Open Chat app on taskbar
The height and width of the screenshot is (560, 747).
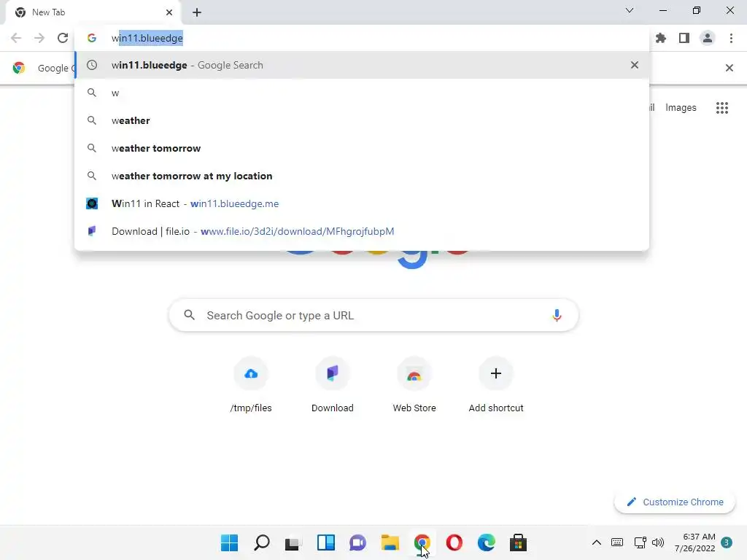pyautogui.click(x=357, y=542)
